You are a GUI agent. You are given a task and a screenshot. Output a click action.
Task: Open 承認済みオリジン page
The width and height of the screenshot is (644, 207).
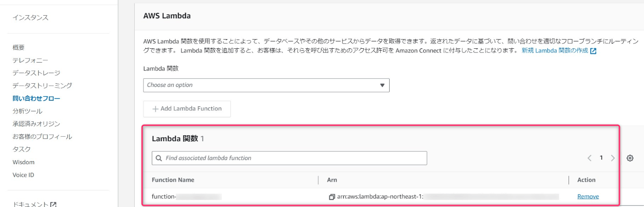click(x=36, y=124)
